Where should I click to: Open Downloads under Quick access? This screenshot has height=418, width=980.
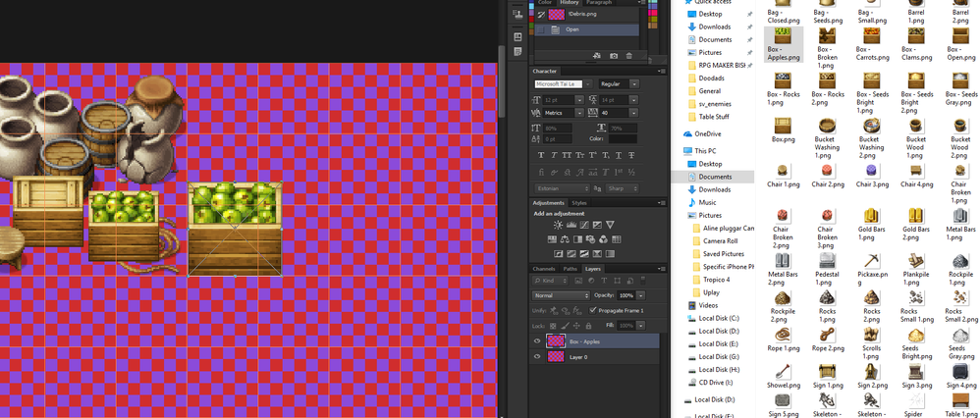coord(714,26)
